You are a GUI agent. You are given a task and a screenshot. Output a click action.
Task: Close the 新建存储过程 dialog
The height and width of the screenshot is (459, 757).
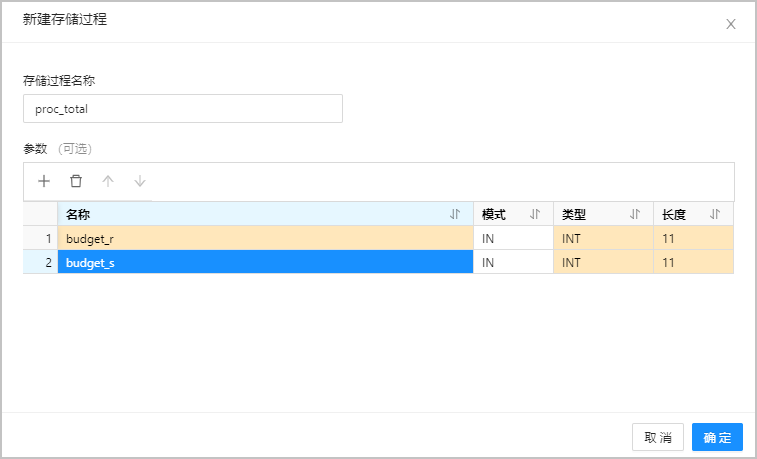click(731, 24)
